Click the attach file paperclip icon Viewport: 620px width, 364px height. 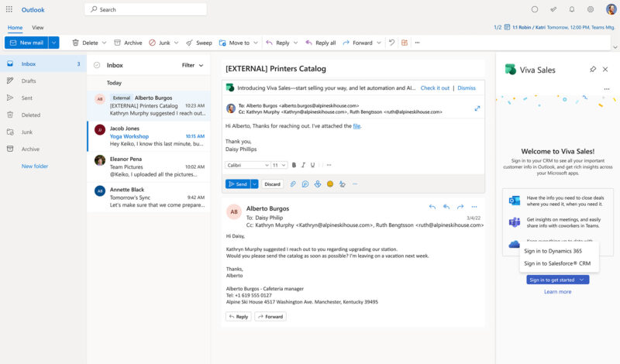[293, 184]
